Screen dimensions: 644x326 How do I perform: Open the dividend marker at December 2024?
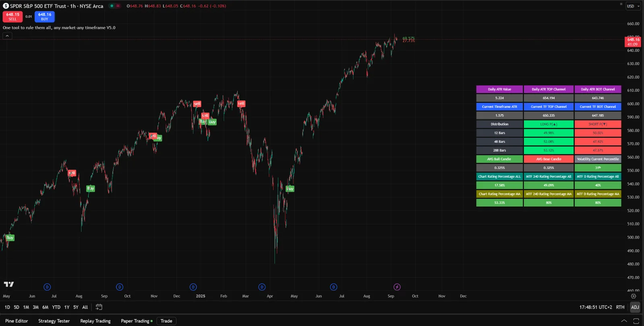tap(193, 287)
